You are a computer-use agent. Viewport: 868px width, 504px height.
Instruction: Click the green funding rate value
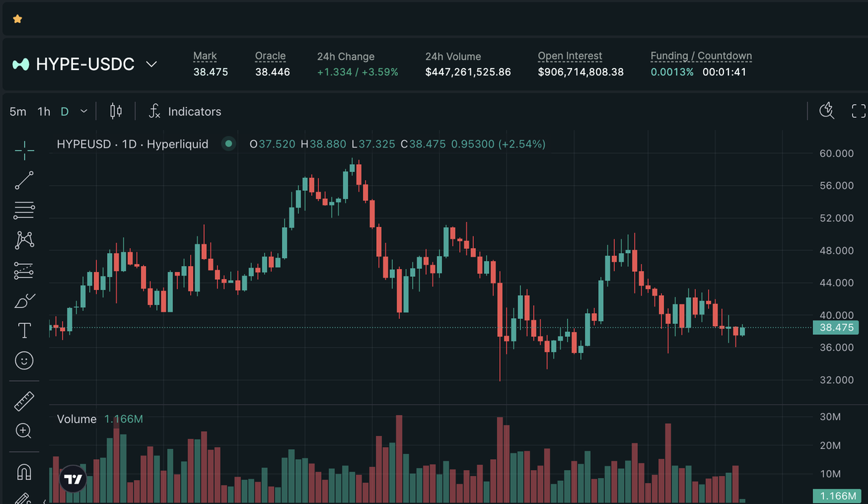[672, 72]
